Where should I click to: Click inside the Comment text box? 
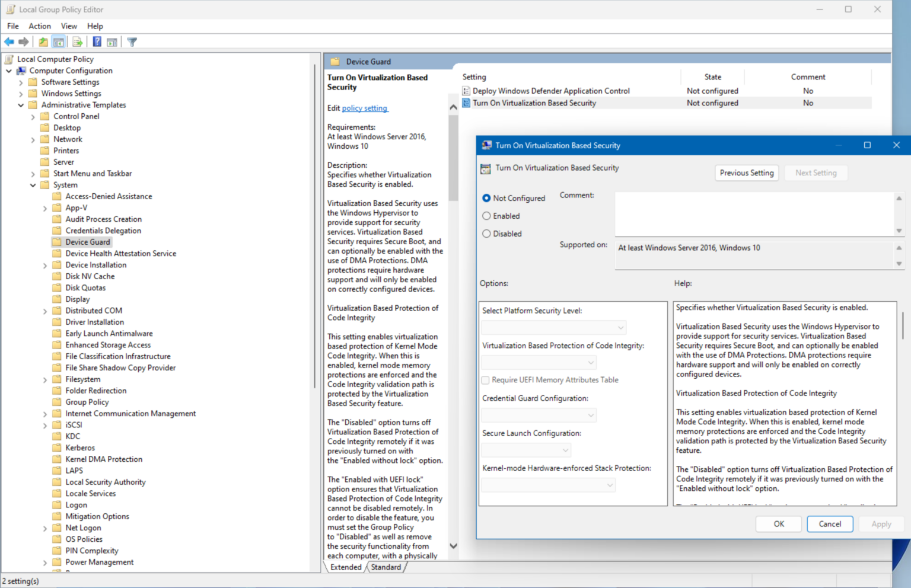(x=754, y=214)
